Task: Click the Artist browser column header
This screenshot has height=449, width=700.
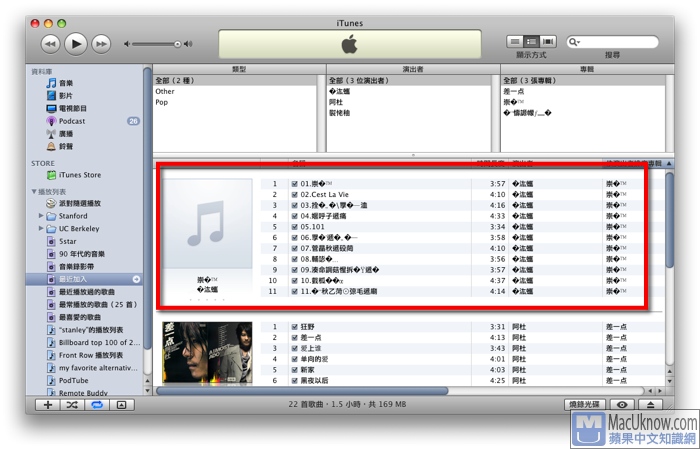Action: pos(413,69)
